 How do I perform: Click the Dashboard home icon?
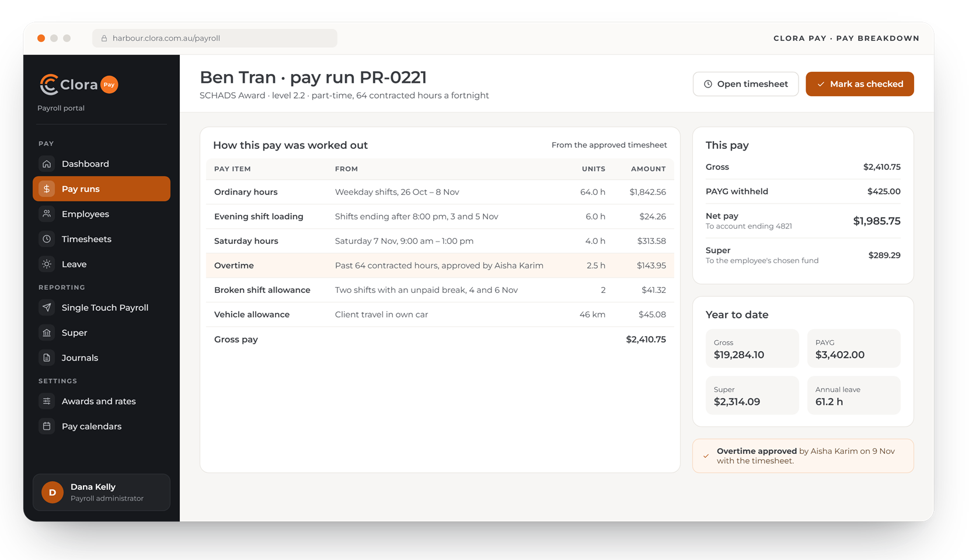click(47, 164)
